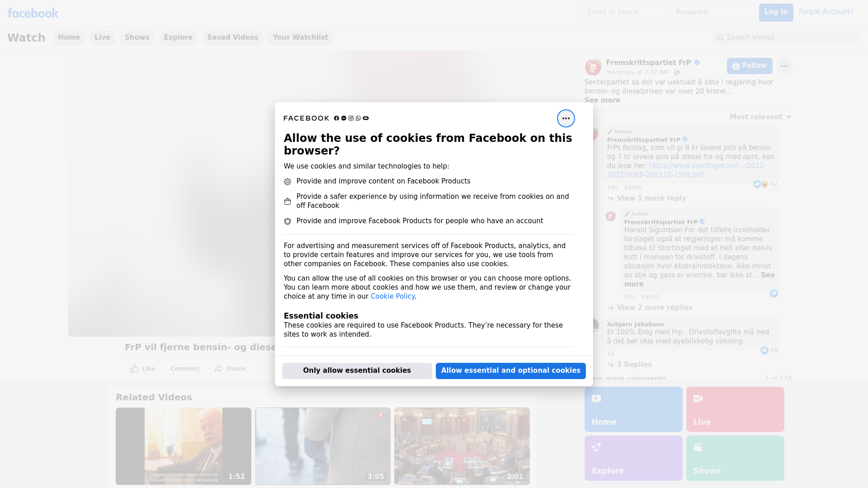Open related video with 1:52 duration

[x=184, y=446]
